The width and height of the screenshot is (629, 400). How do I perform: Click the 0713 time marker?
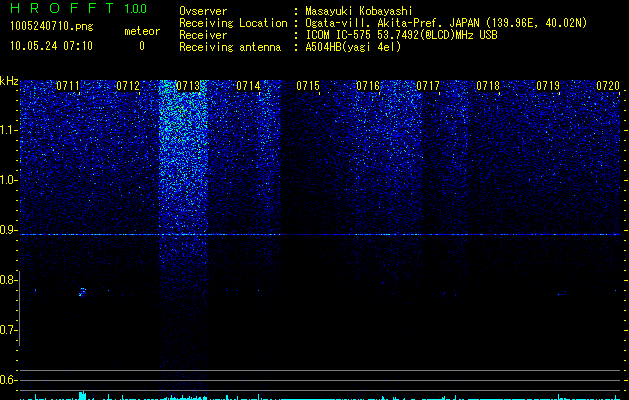coord(188,86)
